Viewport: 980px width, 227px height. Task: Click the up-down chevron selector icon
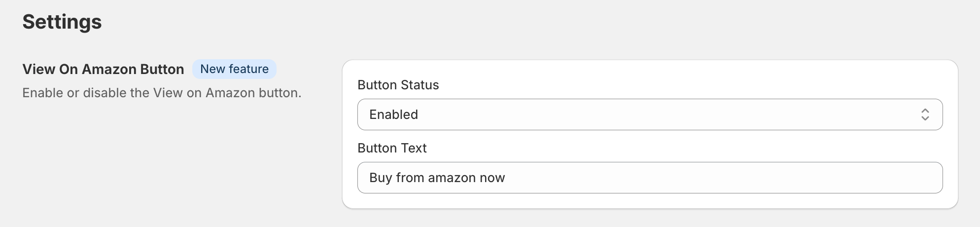point(925,114)
